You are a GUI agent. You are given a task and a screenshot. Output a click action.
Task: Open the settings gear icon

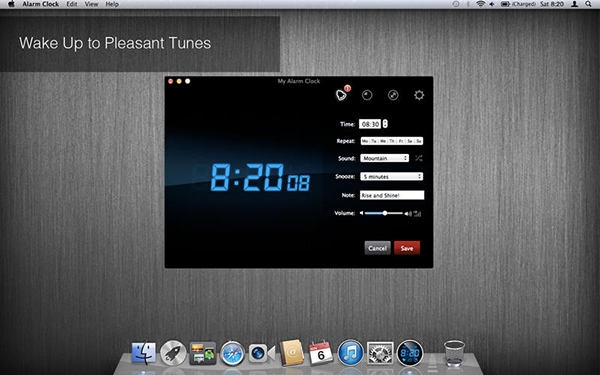(x=419, y=95)
